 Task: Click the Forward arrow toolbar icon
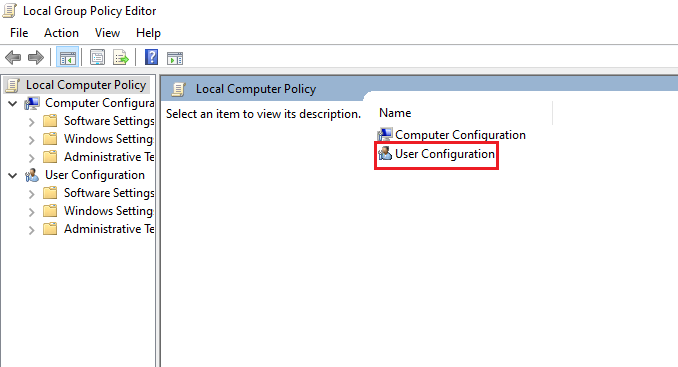point(36,57)
